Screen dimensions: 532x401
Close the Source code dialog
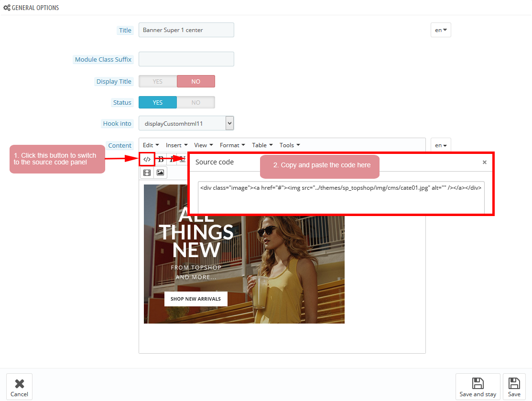coord(485,162)
